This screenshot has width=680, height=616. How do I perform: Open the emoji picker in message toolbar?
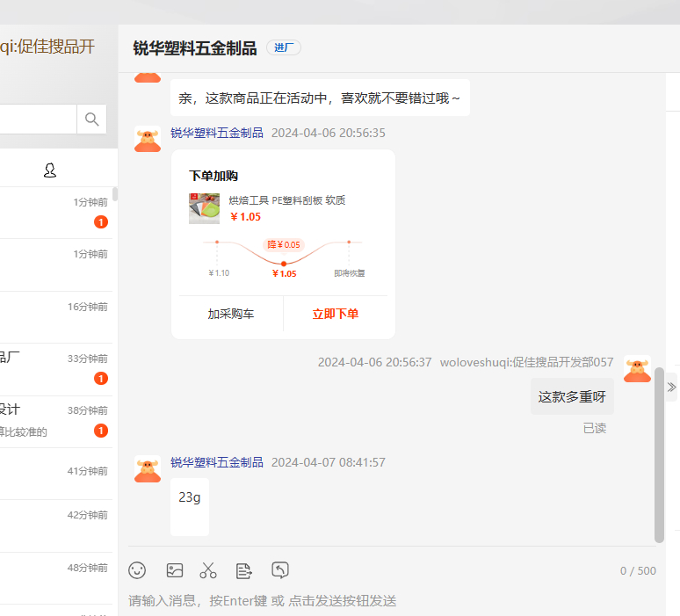point(137,570)
